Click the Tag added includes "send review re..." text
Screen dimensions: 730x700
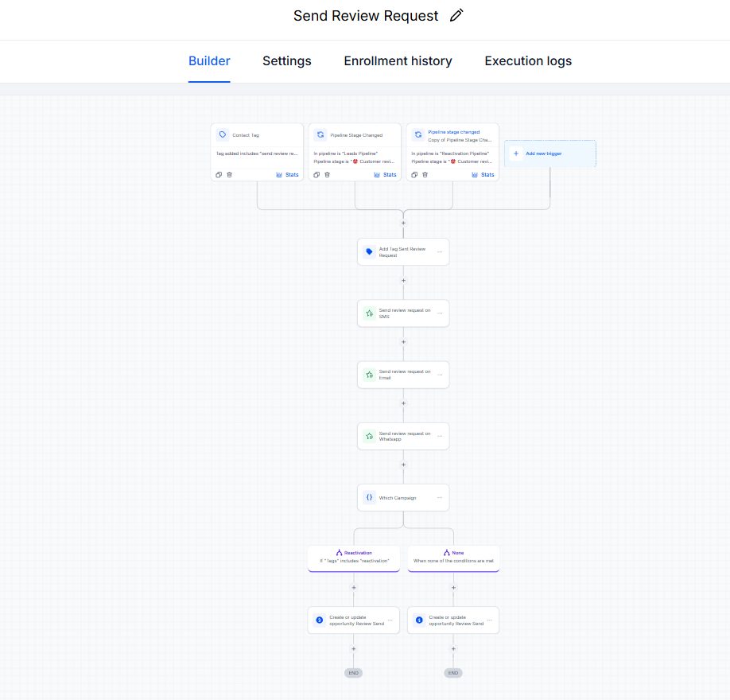click(257, 154)
